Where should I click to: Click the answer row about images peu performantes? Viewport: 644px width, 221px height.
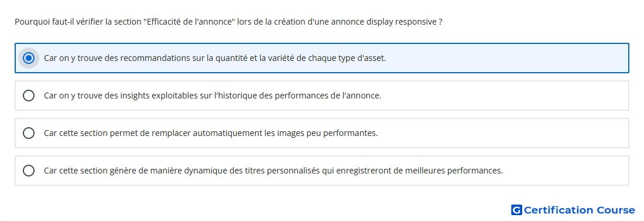click(x=322, y=133)
